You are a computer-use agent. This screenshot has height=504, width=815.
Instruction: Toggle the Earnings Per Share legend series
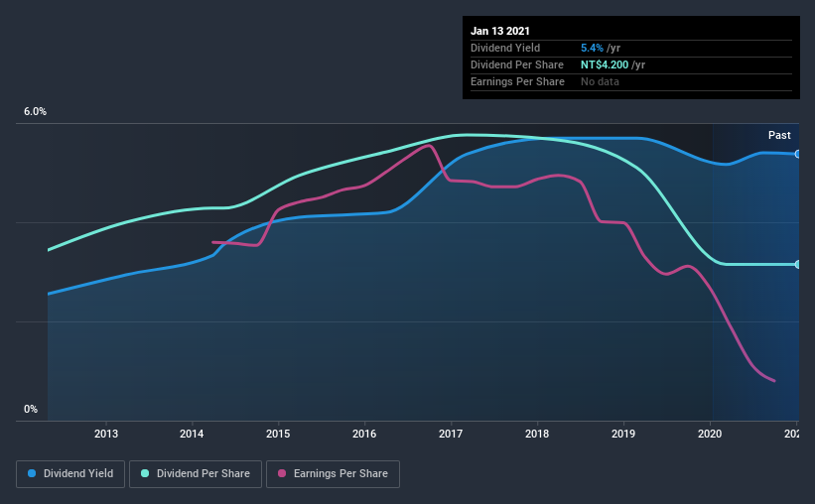click(x=333, y=474)
